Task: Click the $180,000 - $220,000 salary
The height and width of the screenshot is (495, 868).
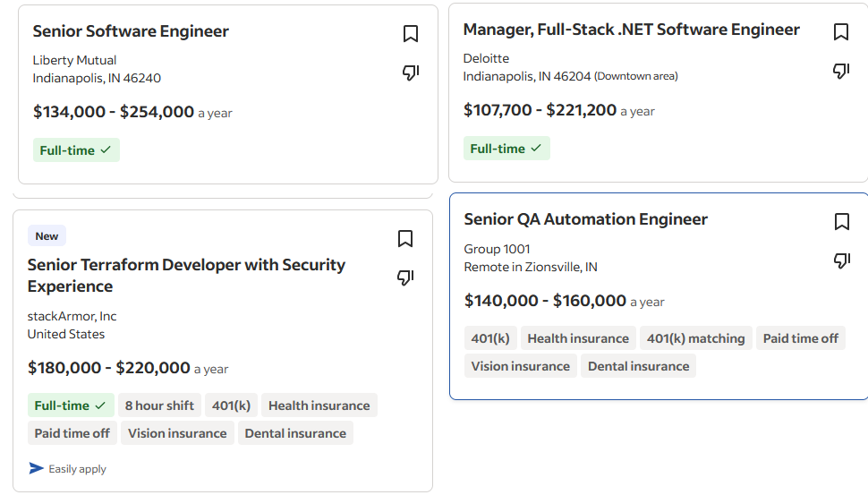Action: tap(109, 368)
